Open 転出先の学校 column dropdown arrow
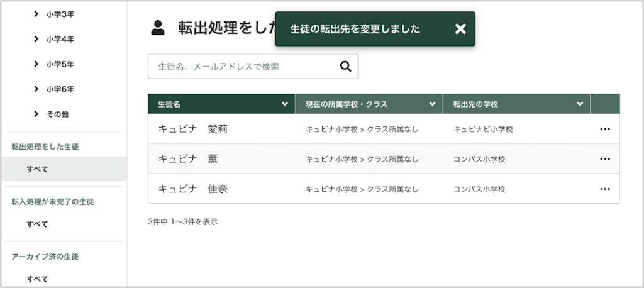 tap(579, 104)
